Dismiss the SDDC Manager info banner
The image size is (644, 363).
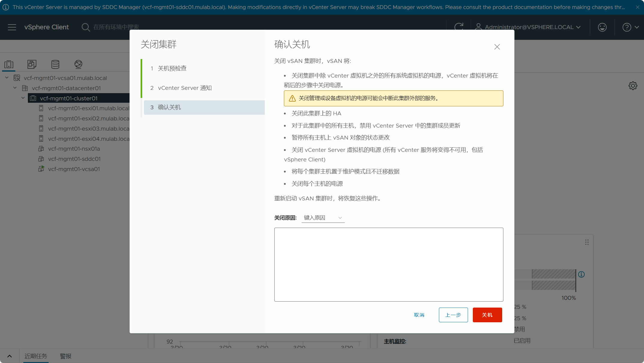pyautogui.click(x=638, y=7)
